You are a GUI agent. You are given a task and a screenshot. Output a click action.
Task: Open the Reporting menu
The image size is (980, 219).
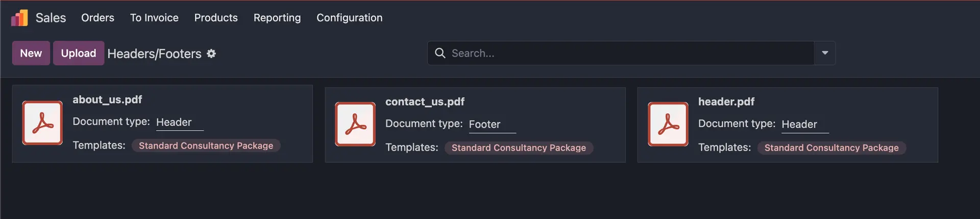277,18
